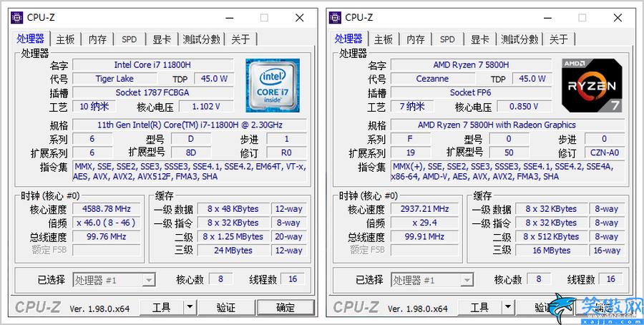Open 主板 tab in the Intel window

pyautogui.click(x=65, y=39)
